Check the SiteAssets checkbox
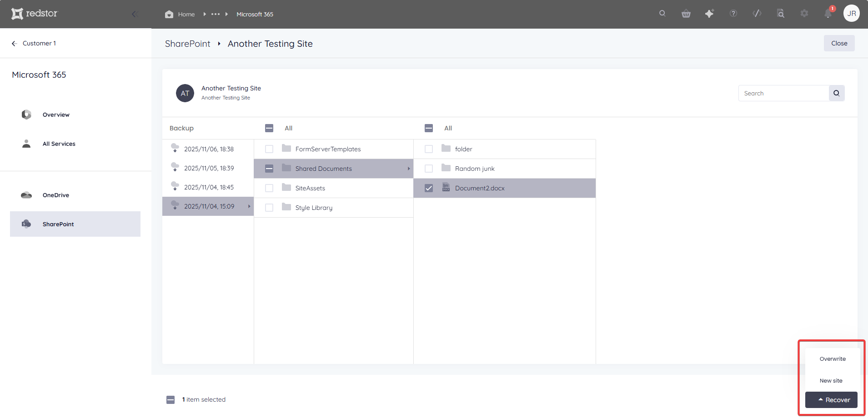 tap(269, 188)
